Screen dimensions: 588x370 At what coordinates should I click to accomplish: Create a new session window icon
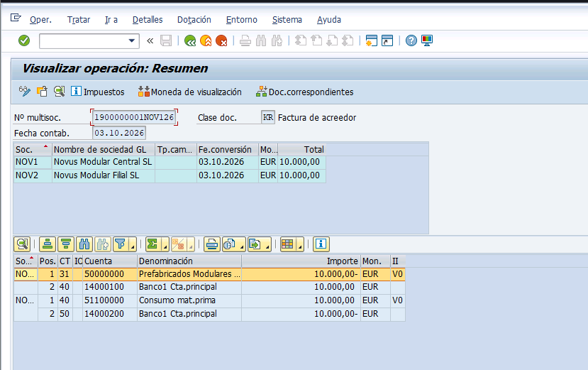(x=371, y=40)
